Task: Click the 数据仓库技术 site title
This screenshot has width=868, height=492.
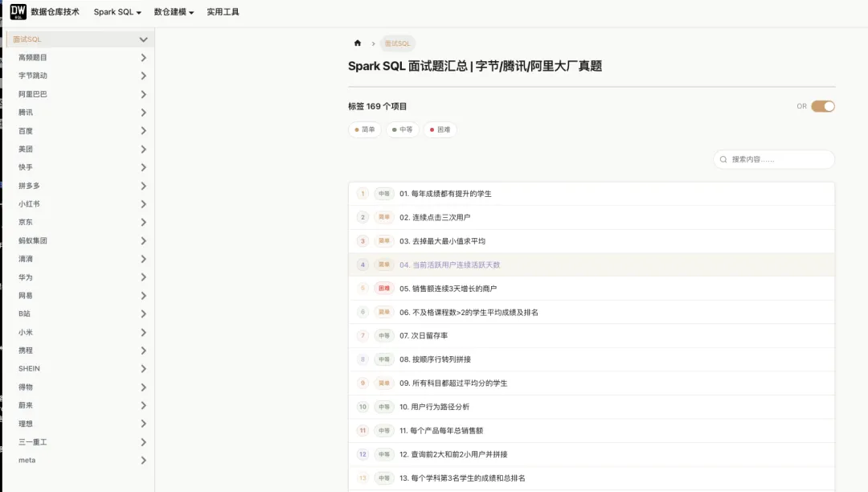Action: point(55,11)
